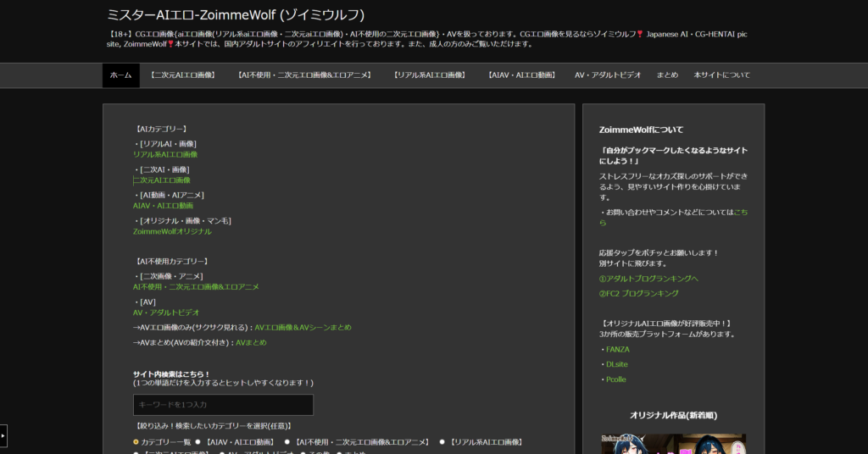Image resolution: width=868 pixels, height=454 pixels.
Task: Open the AV・アダルトビデオ menu item
Action: coord(607,75)
